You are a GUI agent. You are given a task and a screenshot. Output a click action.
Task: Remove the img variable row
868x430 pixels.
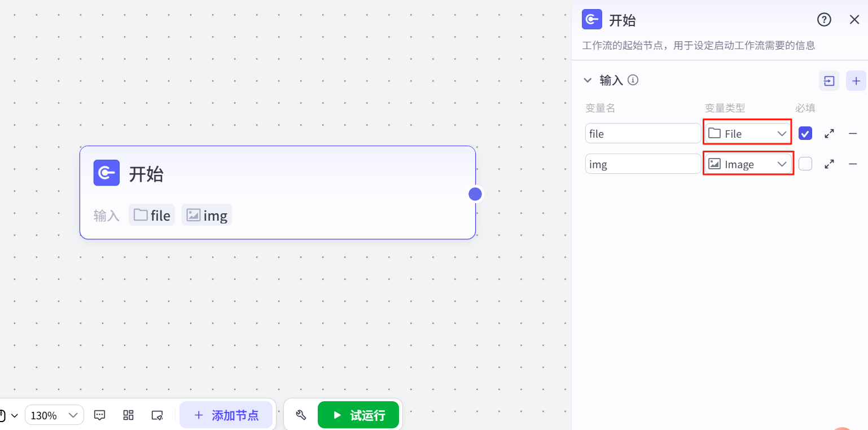pyautogui.click(x=853, y=164)
